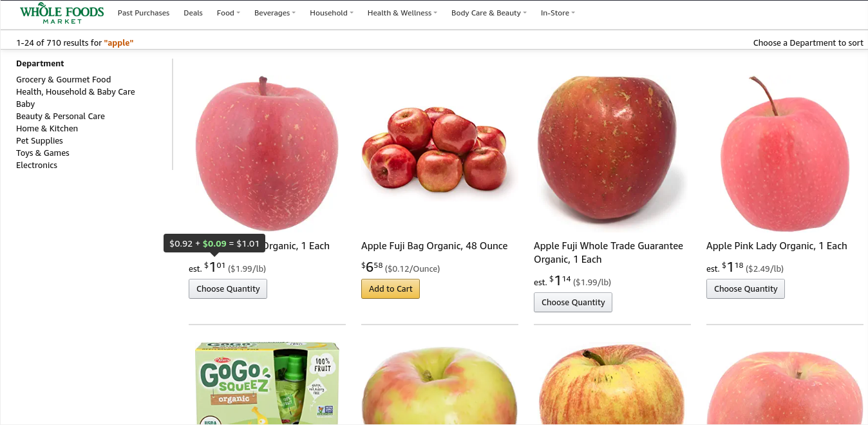Filter by Beauty & Personal Care
The image size is (868, 425).
[x=61, y=117]
